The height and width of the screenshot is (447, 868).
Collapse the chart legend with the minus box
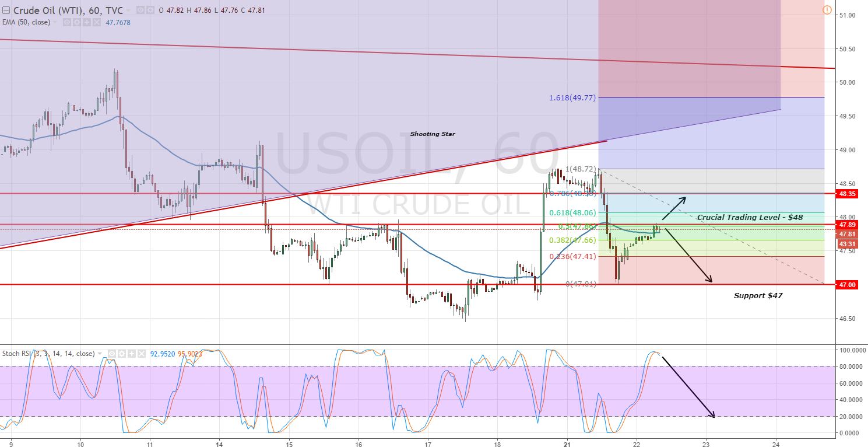click(x=6, y=11)
